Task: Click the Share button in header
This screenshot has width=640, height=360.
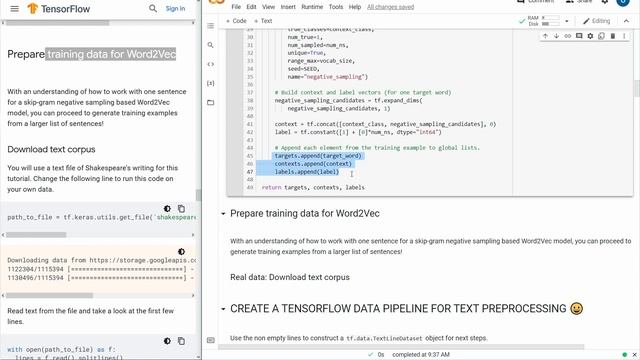Action: (x=580, y=2)
